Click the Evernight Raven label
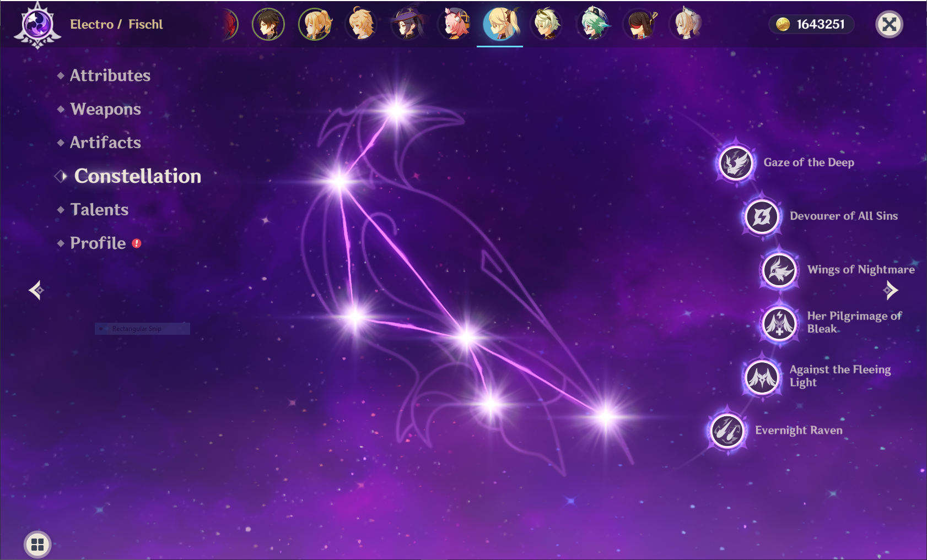 coord(799,430)
